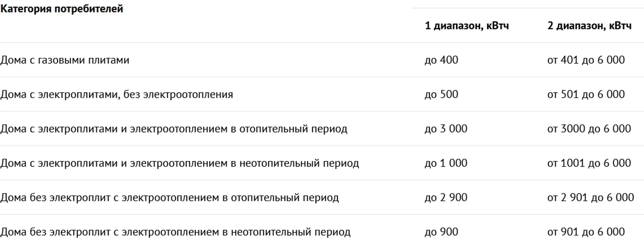Click the "до 2 900" cell
Screen dimensions: 644x248
click(x=446, y=197)
